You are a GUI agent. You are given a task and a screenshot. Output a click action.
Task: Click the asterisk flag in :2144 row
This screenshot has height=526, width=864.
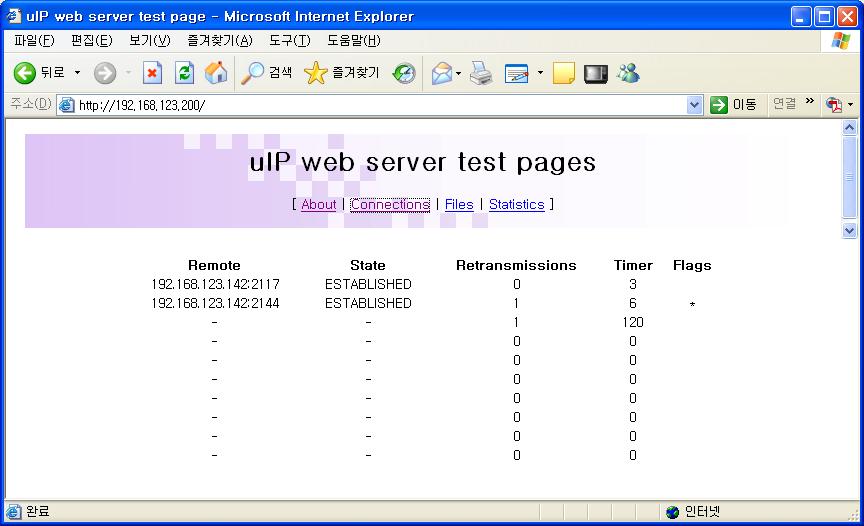pos(692,305)
